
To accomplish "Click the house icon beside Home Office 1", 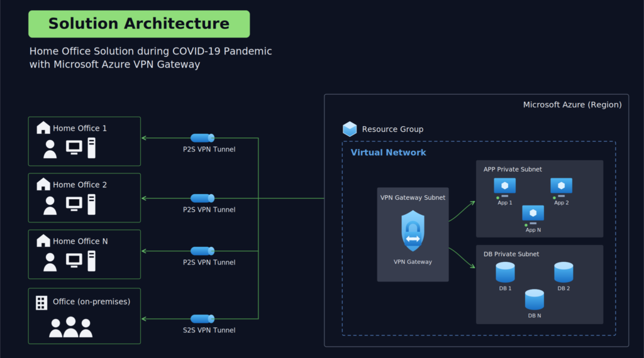I will 43,127.
